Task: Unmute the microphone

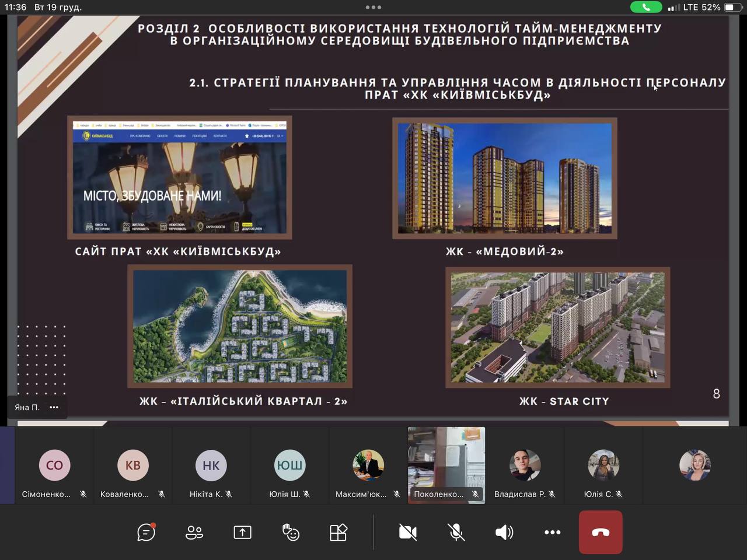Action: tap(456, 532)
